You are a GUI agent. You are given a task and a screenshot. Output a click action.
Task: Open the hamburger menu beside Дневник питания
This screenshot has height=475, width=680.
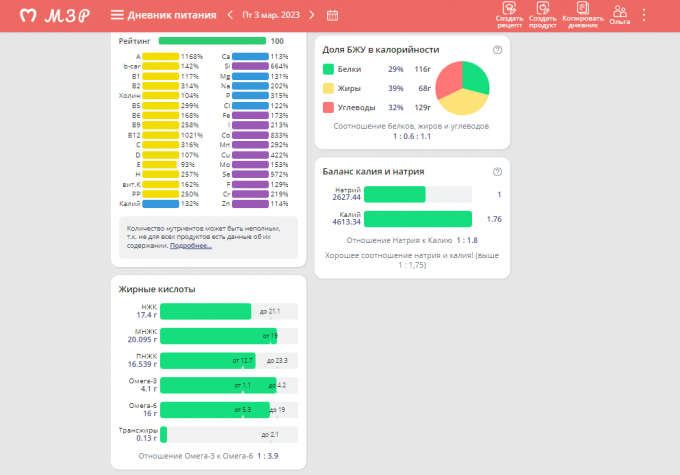(117, 15)
